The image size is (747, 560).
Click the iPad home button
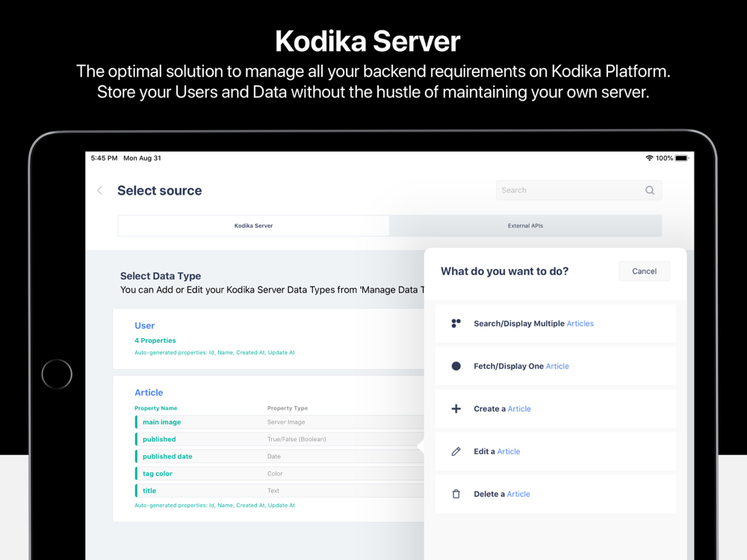(57, 374)
